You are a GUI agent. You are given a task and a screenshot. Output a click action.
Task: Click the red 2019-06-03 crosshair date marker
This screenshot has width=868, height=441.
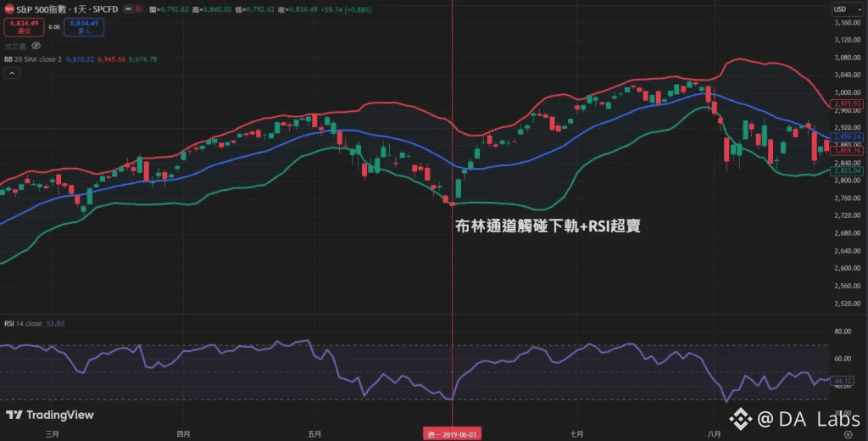point(453,434)
